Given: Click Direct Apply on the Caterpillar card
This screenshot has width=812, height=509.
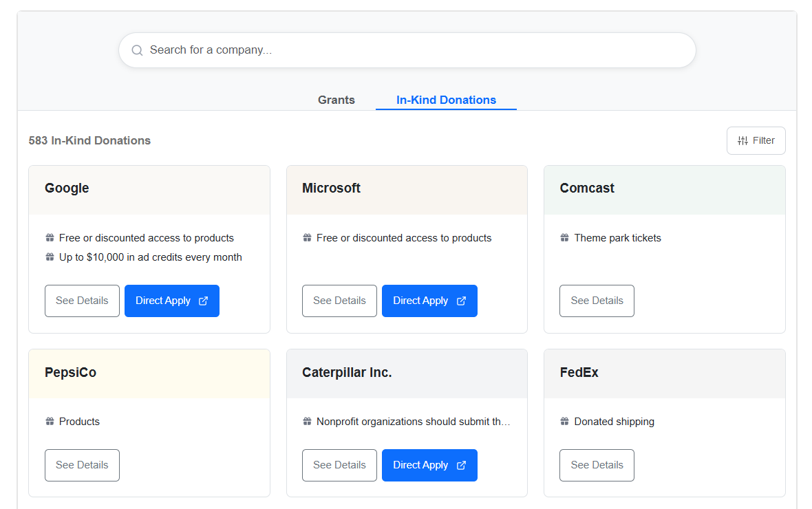Looking at the screenshot, I should (x=429, y=465).
